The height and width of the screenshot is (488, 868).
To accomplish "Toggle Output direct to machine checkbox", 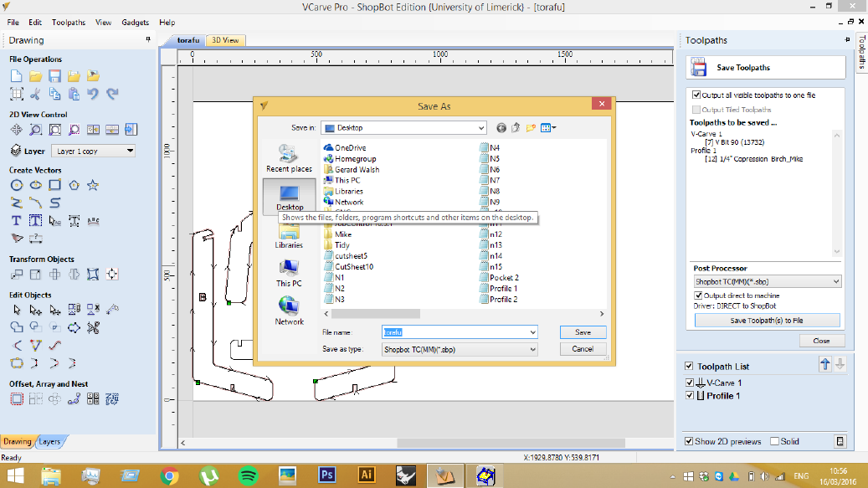I will 698,295.
